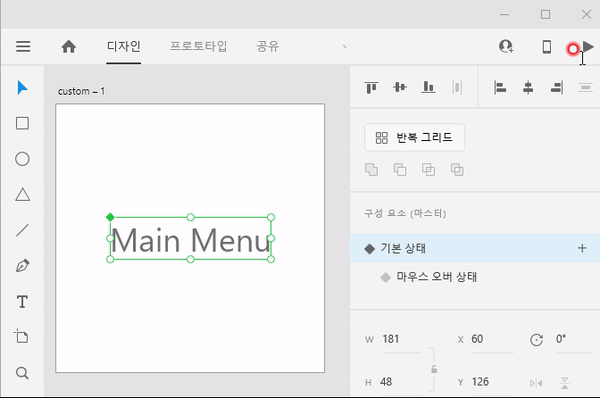
Task: Open mobile device preview icon
Action: pos(547,47)
